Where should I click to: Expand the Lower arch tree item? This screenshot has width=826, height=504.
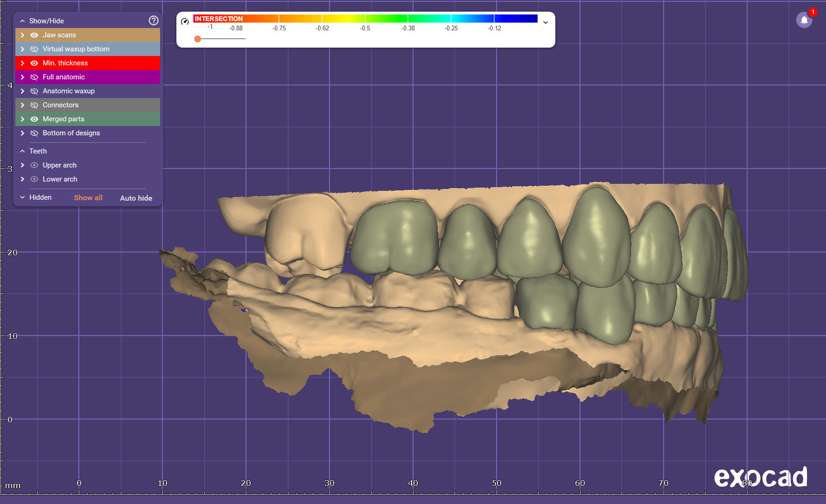[22, 179]
